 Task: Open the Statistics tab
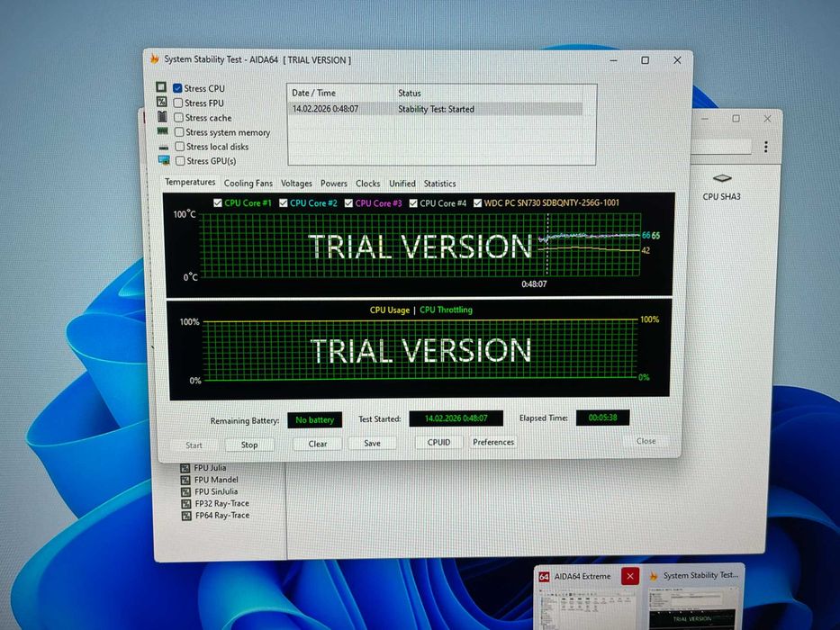pyautogui.click(x=440, y=184)
